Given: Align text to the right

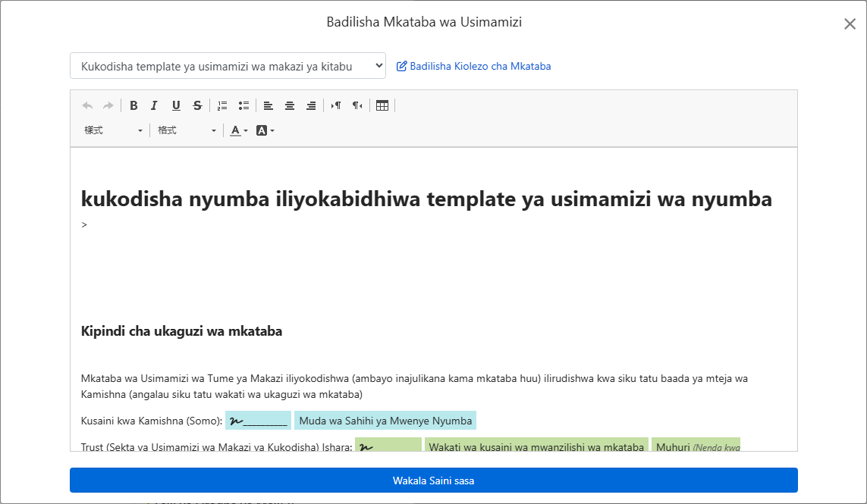Looking at the screenshot, I should pos(311,105).
